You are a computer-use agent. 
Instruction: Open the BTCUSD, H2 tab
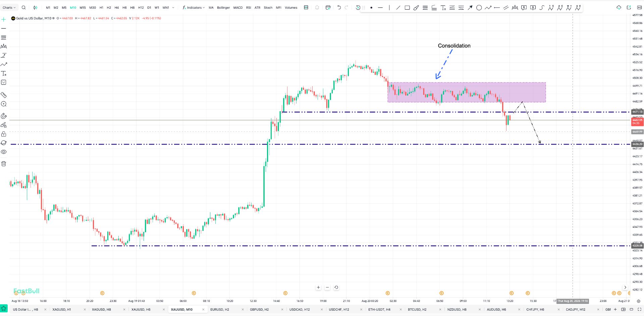point(417,309)
